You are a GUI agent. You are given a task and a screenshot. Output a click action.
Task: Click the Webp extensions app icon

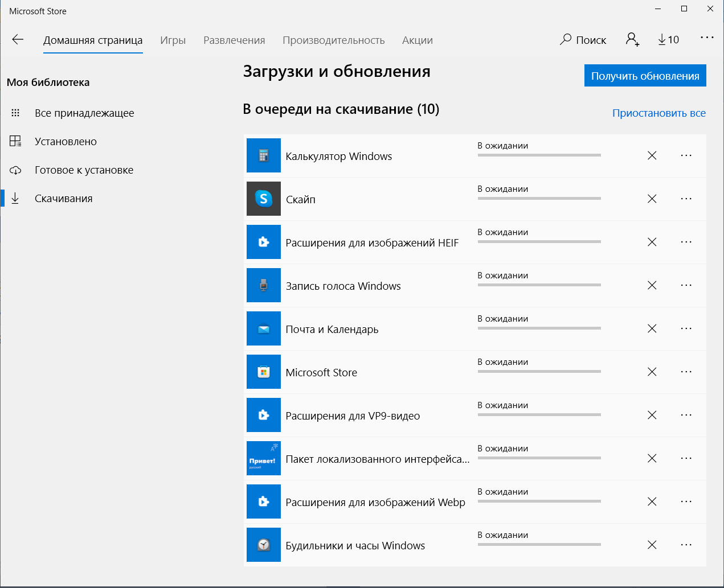click(264, 501)
